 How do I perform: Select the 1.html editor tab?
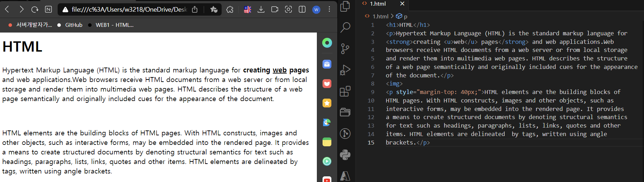click(378, 4)
